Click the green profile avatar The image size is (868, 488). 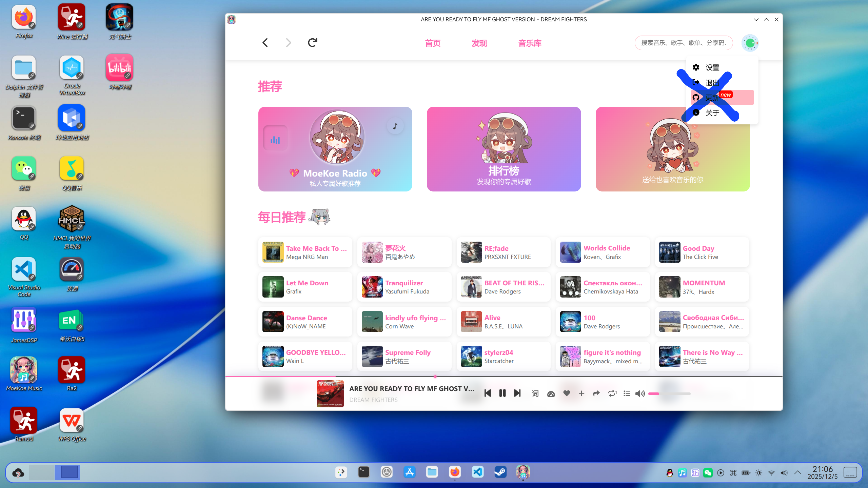coord(750,43)
